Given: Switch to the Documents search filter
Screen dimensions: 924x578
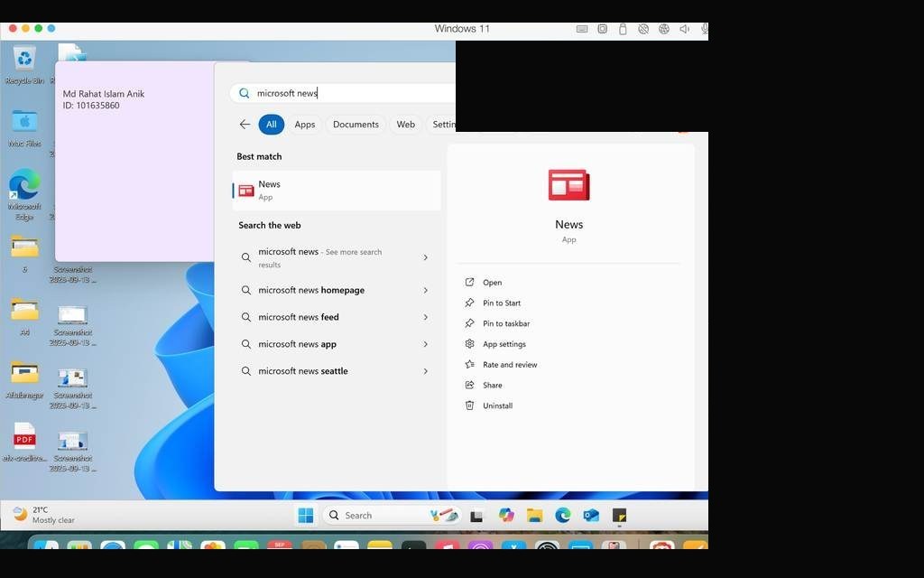Looking at the screenshot, I should tap(356, 125).
